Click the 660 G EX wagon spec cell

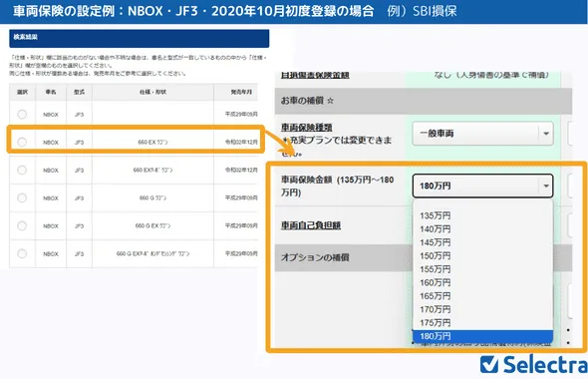[x=153, y=225]
